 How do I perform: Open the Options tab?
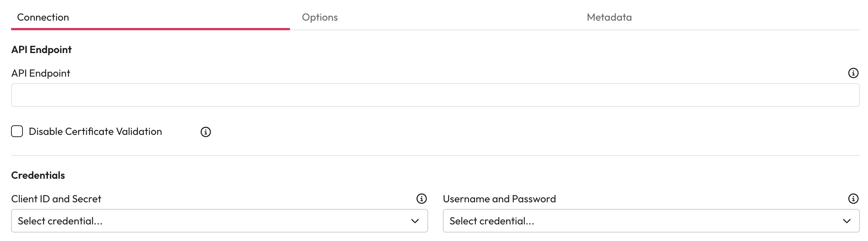coord(320,17)
